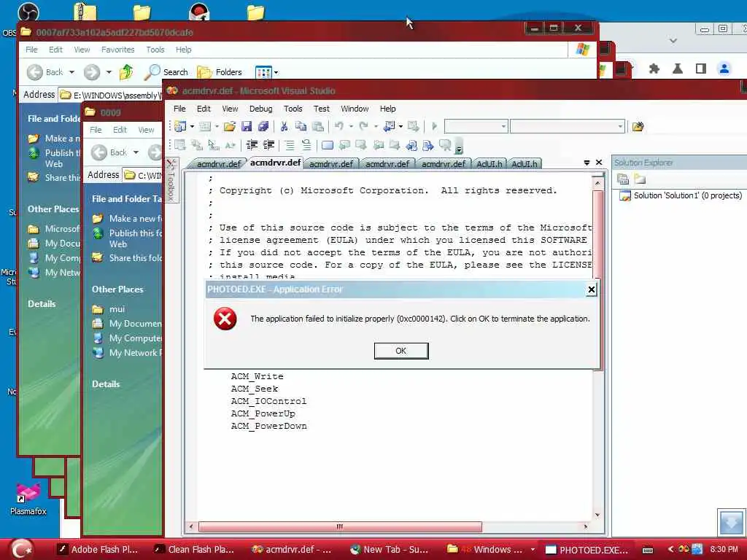Click Back button in front Explorer window

pos(46,72)
